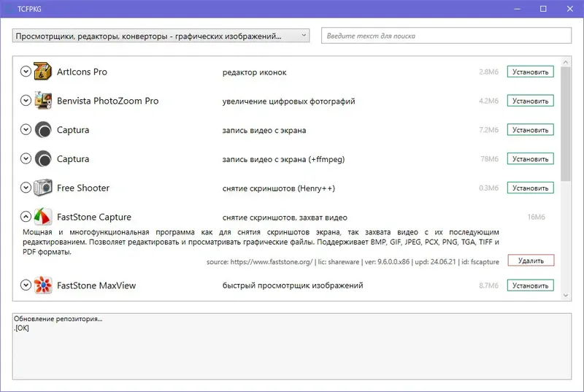Click the description редактор иконок

(254, 72)
